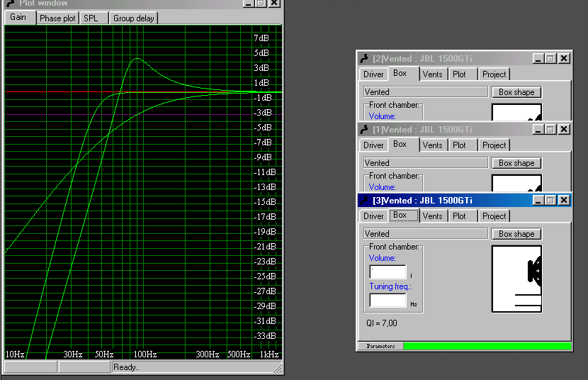The width and height of the screenshot is (588, 380).
Task: Open Plot tab in [1]Vented window
Action: (463, 145)
